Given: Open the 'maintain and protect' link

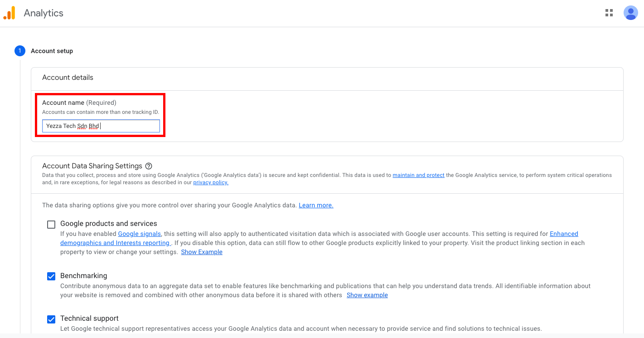Looking at the screenshot, I should point(418,175).
